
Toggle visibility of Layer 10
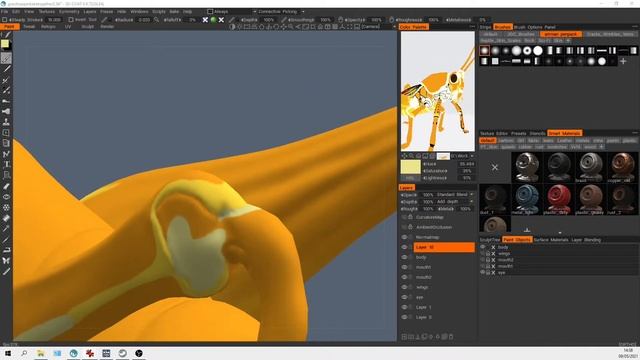click(x=404, y=247)
